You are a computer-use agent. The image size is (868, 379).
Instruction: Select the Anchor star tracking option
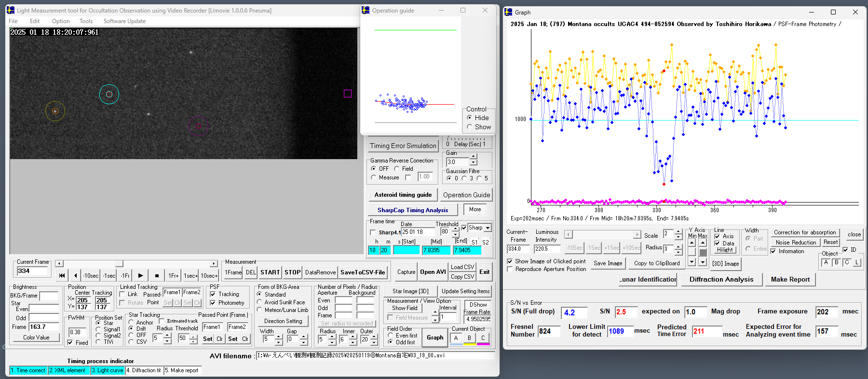pos(131,322)
